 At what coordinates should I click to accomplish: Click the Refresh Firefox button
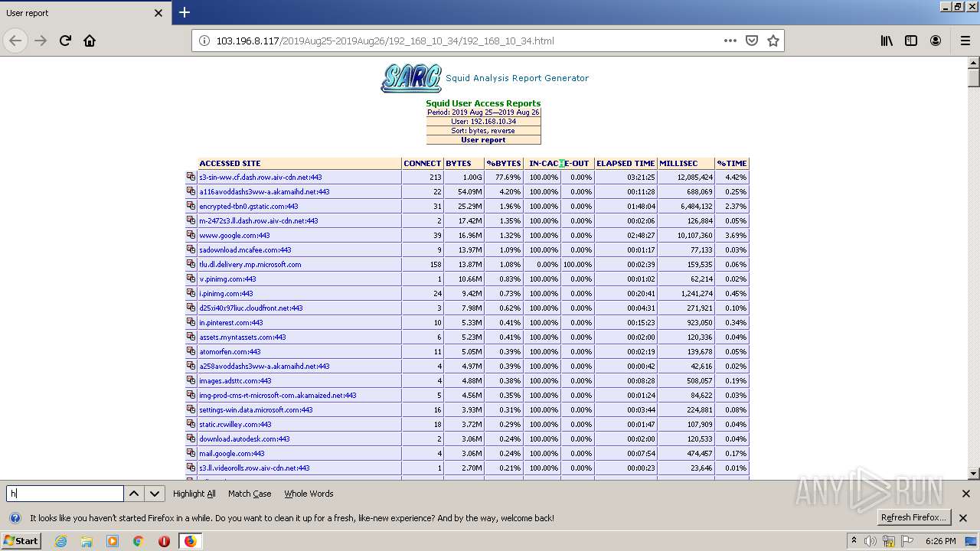914,518
